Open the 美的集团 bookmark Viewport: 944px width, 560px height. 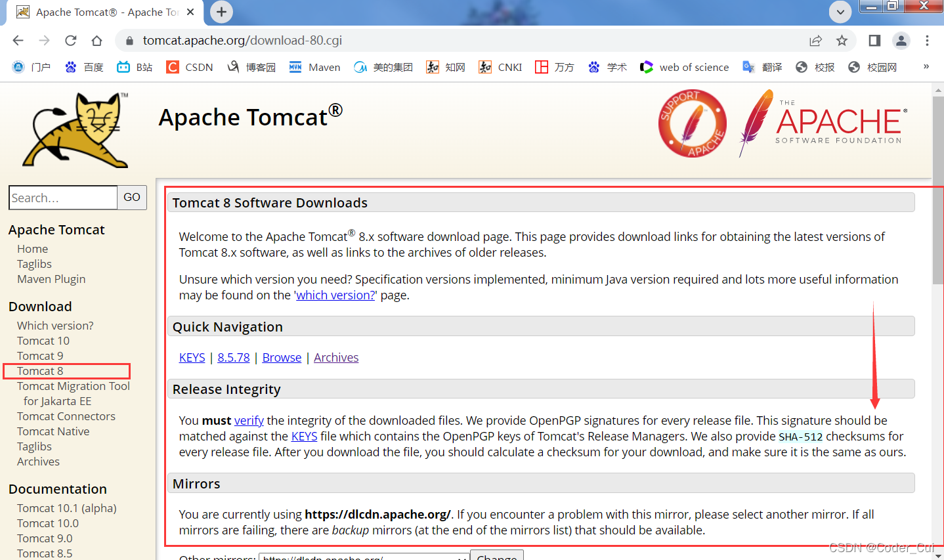click(383, 67)
